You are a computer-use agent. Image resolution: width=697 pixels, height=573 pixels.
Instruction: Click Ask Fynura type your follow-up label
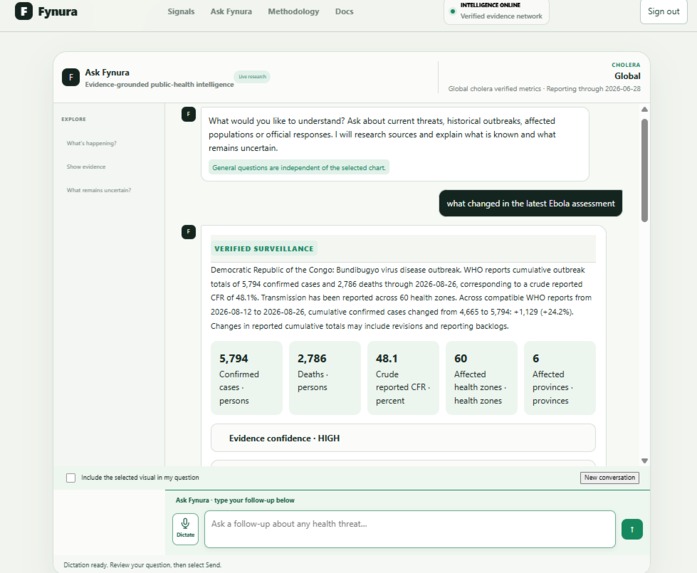click(x=235, y=500)
